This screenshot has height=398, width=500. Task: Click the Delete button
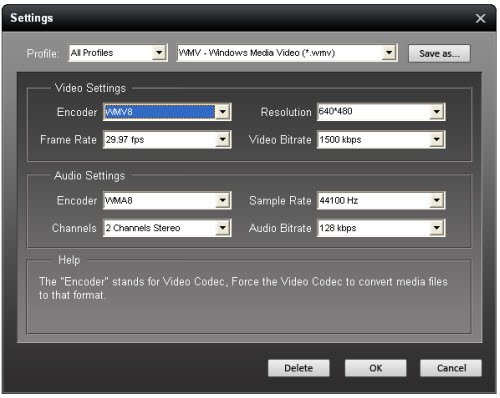coord(299,368)
